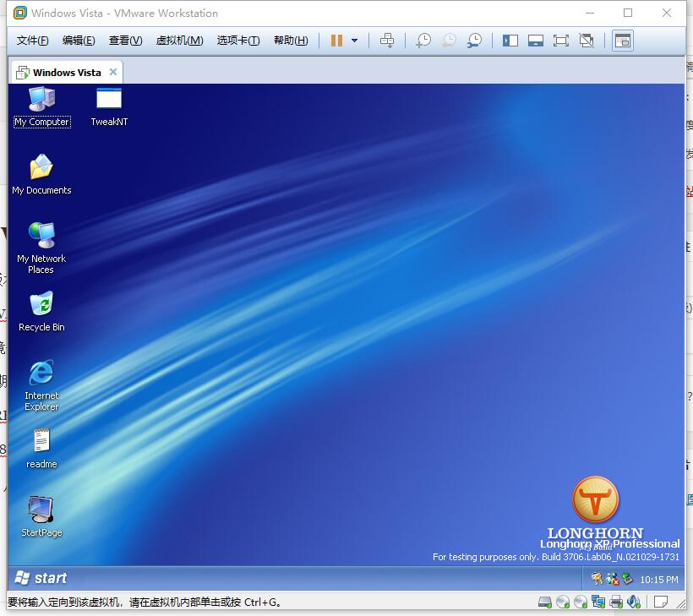The image size is (693, 616).
Task: Click the hard disk device status icon
Action: [x=545, y=602]
